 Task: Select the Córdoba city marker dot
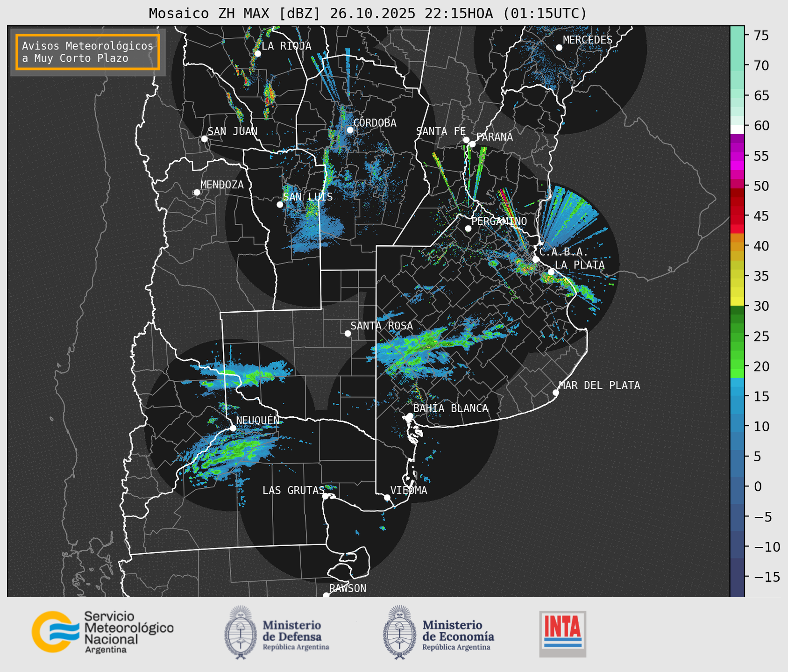point(350,130)
